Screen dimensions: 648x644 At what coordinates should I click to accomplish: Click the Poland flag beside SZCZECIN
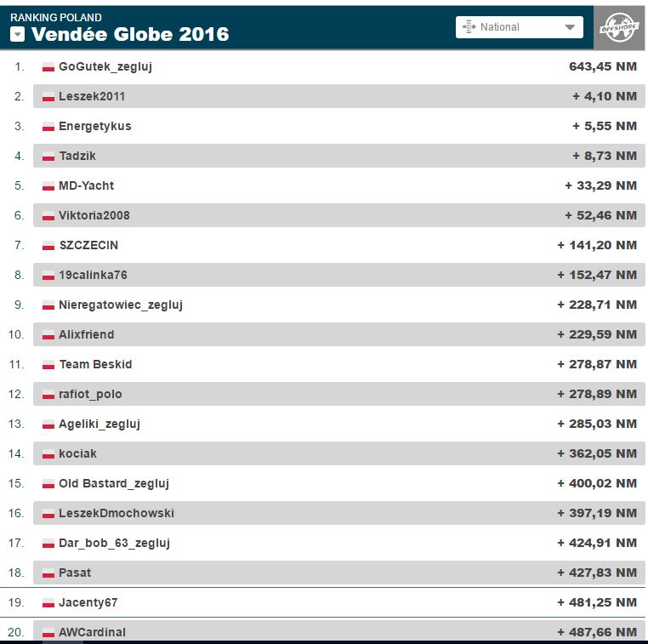48,246
